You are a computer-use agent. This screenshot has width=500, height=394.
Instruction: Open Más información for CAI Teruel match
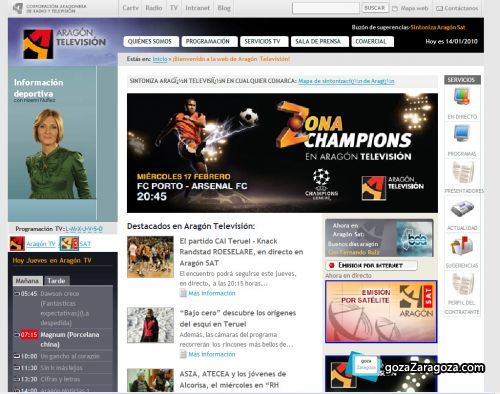coord(212,293)
